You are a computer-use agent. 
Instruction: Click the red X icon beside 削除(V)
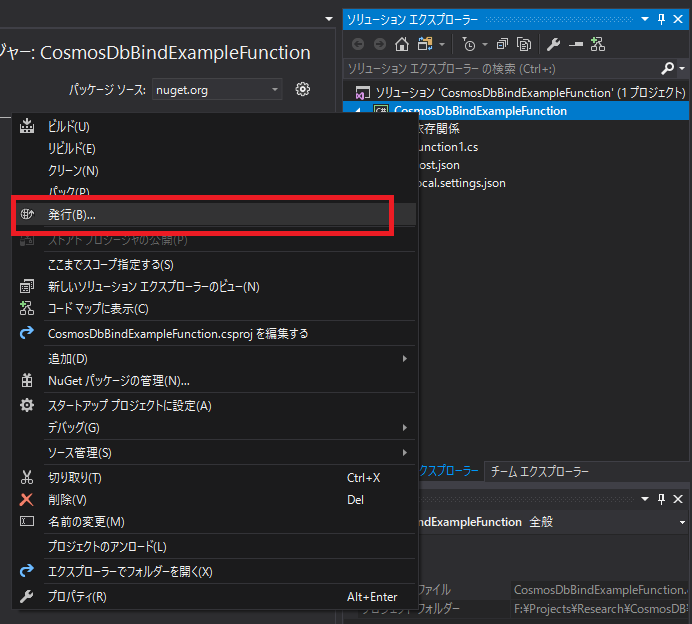tap(26, 500)
